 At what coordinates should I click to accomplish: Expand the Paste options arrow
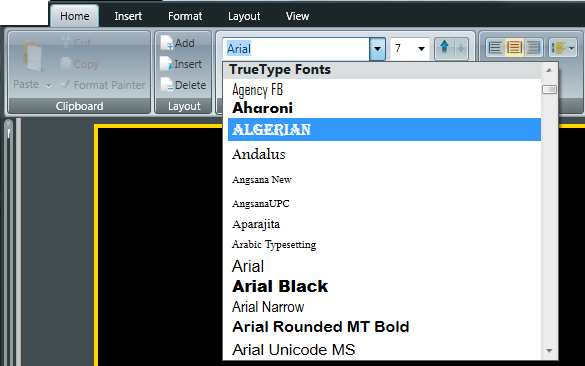[x=49, y=85]
